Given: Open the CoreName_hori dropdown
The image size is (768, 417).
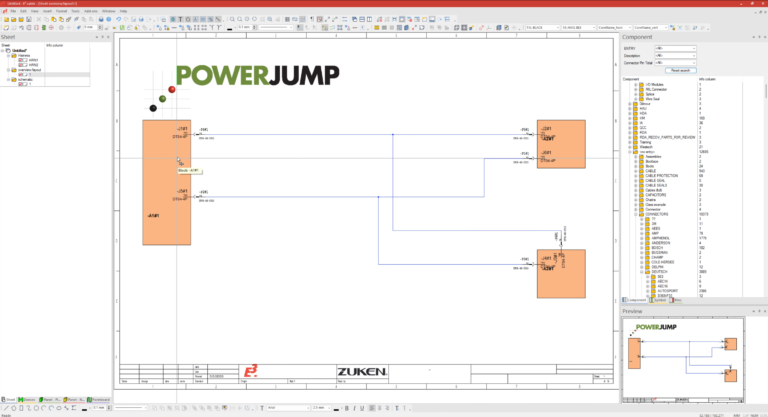Looking at the screenshot, I should (614, 27).
